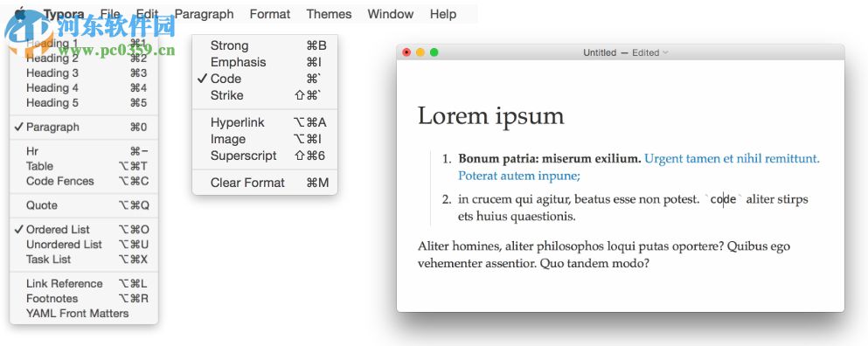Open the Themes menu
This screenshot has height=346, width=868.
329,14
